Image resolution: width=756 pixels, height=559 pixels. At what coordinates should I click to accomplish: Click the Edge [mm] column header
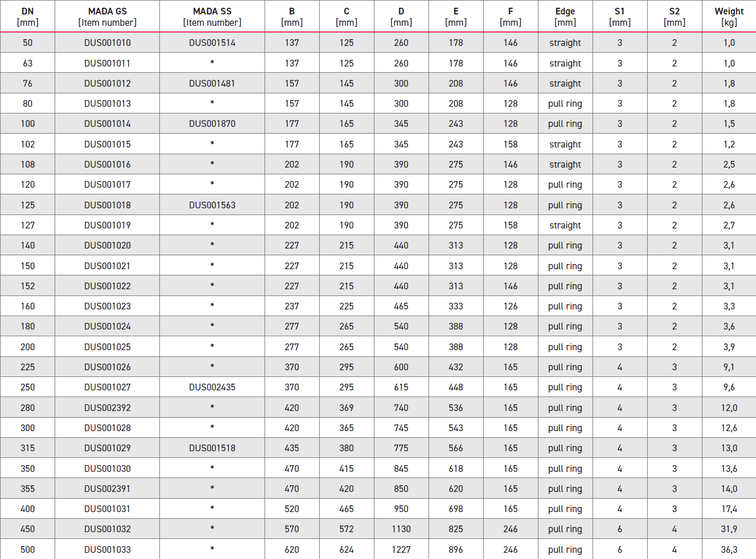click(565, 17)
